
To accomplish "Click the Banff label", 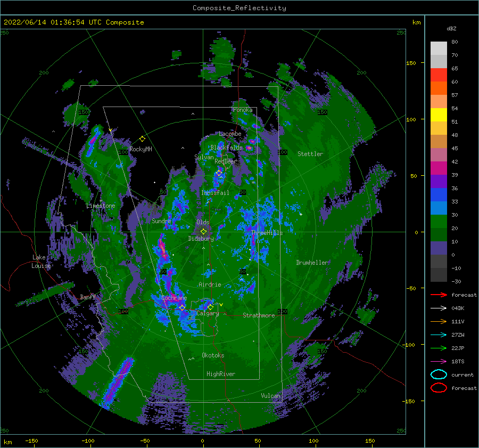I will (x=88, y=297).
